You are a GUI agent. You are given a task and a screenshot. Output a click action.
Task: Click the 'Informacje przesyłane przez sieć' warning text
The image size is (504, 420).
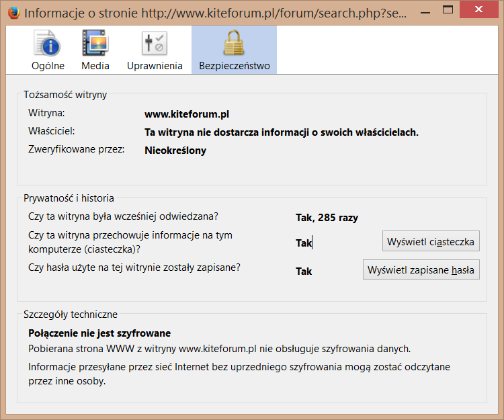239,374
